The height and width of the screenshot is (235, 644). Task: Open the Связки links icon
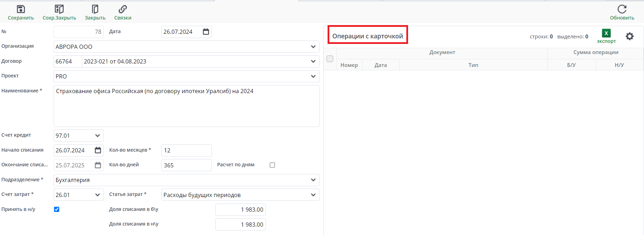click(123, 9)
